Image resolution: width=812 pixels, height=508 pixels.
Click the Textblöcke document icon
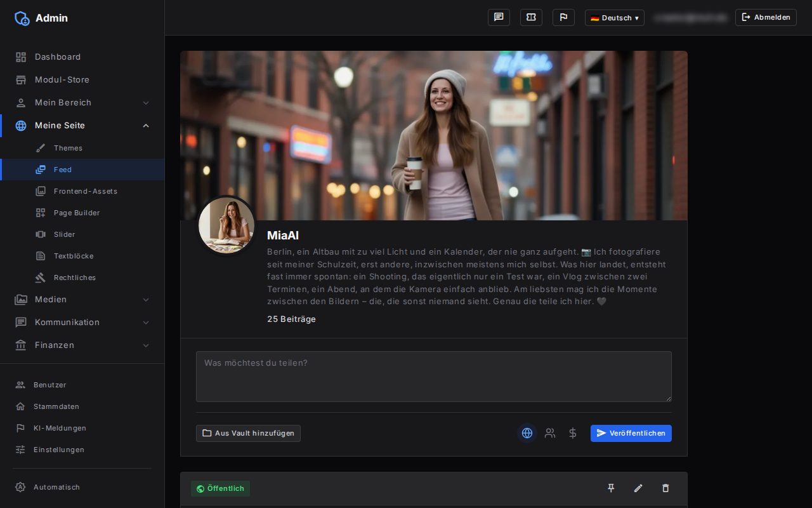[x=41, y=256]
